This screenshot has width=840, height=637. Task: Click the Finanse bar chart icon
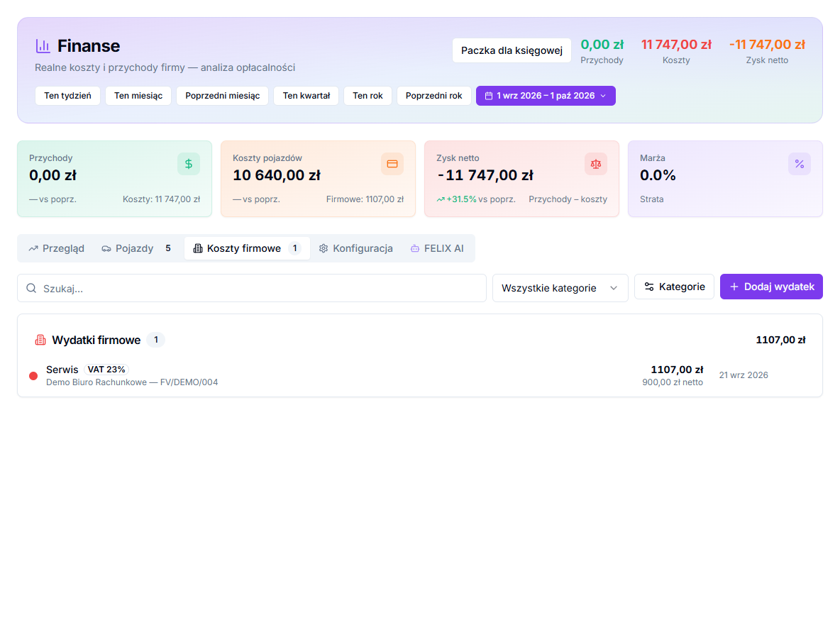(43, 46)
